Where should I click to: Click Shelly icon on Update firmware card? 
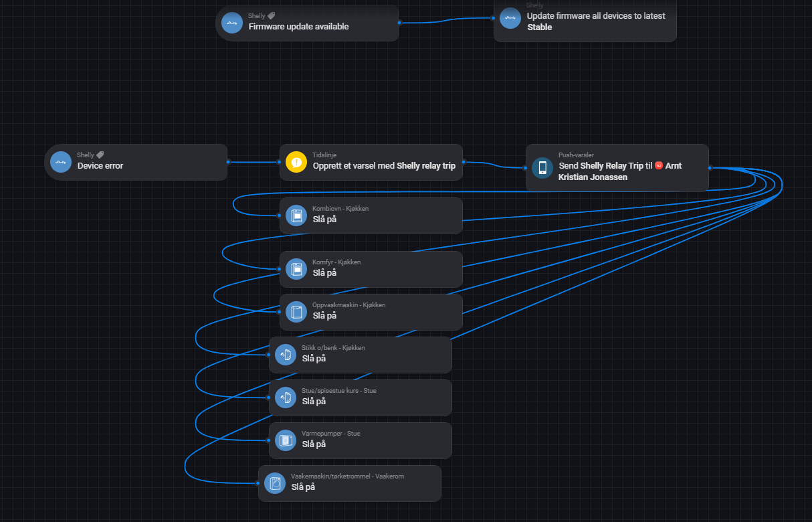pyautogui.click(x=510, y=18)
